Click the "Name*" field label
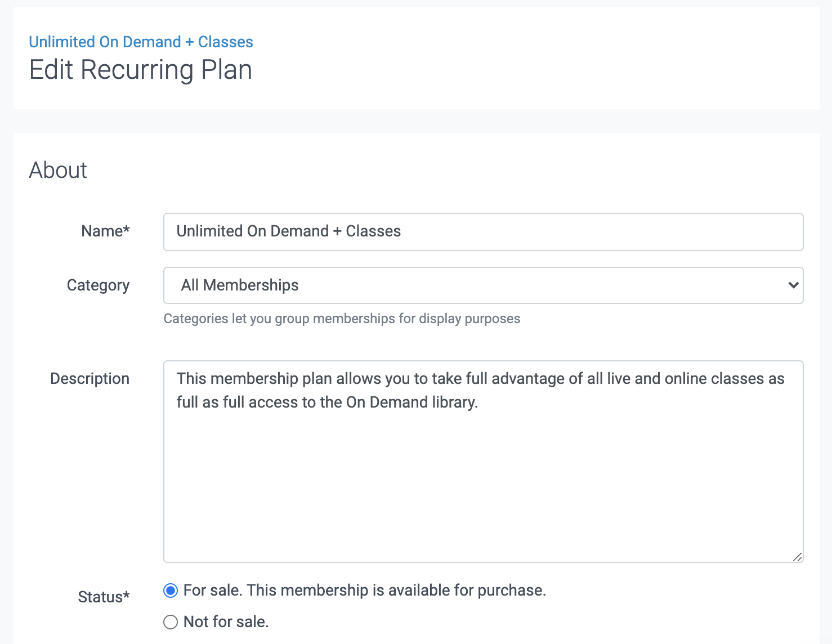Screen dimensions: 832x644 [x=105, y=231]
